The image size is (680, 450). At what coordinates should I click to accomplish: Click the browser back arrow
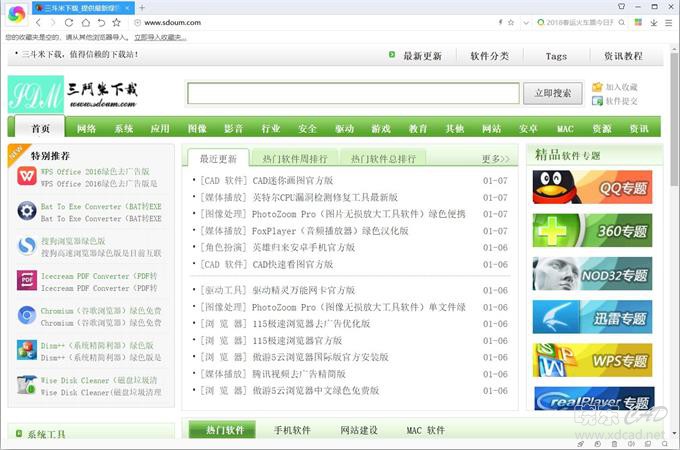point(39,23)
